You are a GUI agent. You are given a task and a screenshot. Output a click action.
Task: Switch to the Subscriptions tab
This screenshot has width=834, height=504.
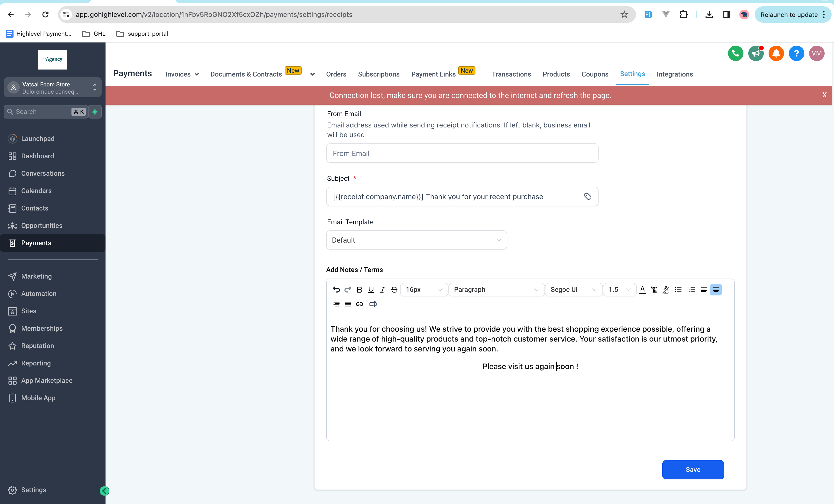(x=378, y=74)
